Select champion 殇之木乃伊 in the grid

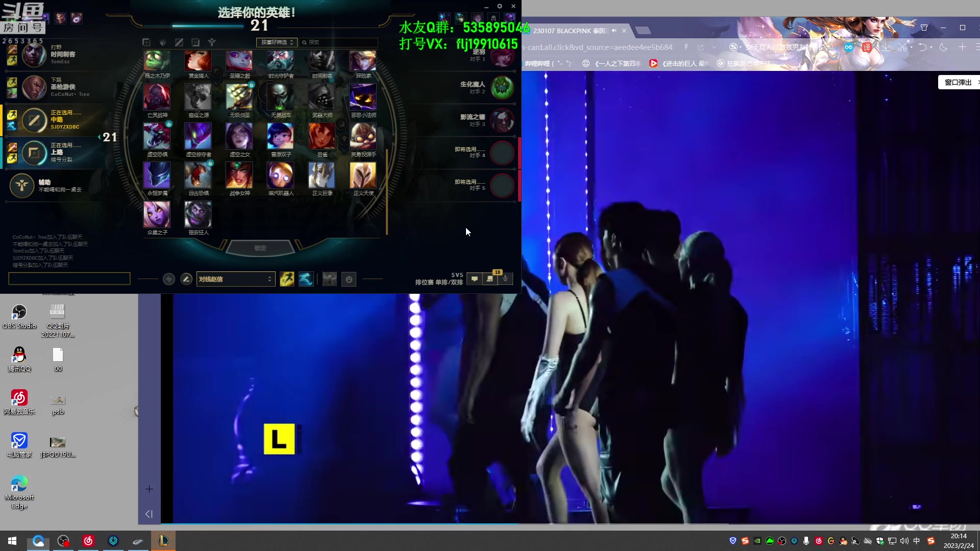tap(157, 60)
